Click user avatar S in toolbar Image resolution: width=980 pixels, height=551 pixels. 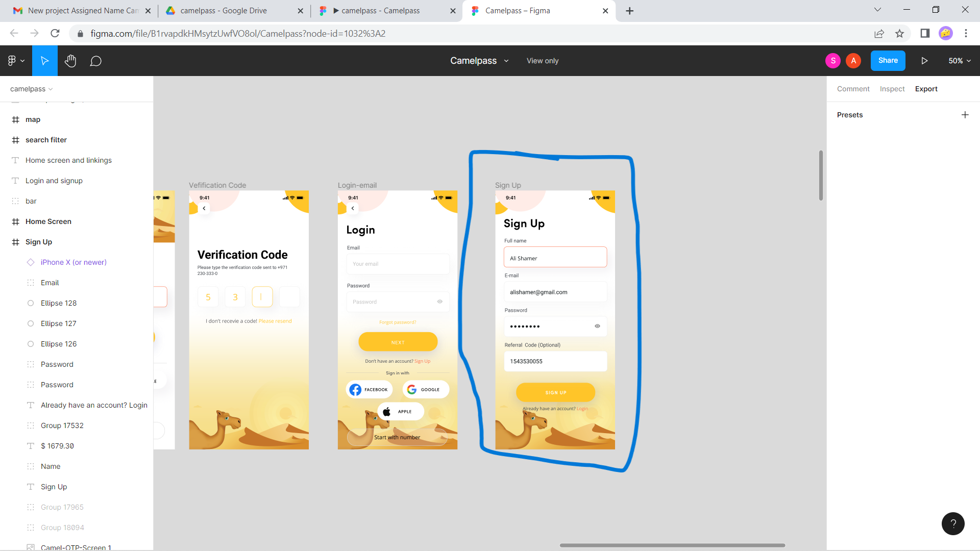coord(832,61)
